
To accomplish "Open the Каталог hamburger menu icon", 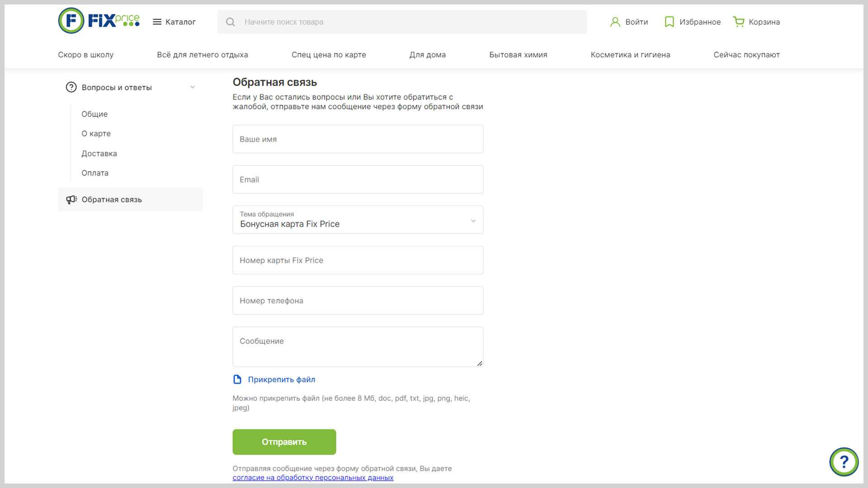I will coord(157,22).
